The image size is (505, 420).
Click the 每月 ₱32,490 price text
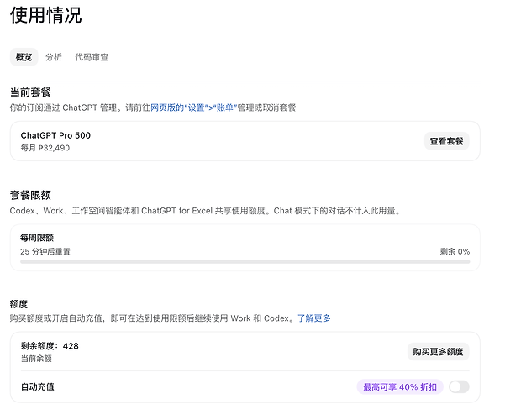coord(45,148)
